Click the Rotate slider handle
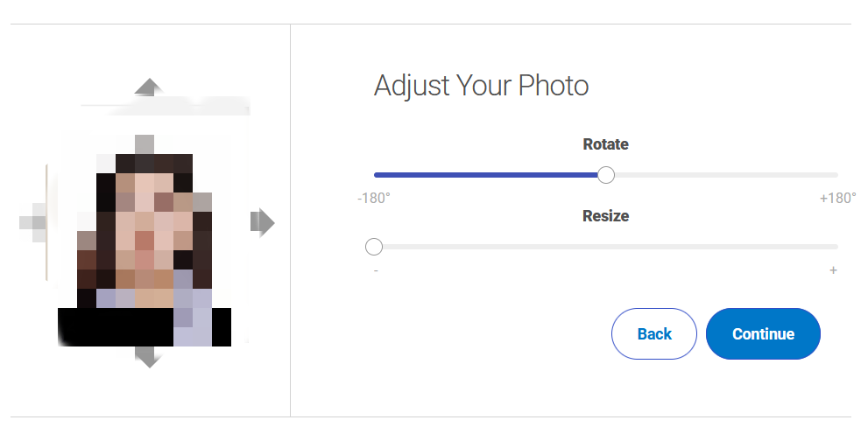Screen dimensions: 868x427 [606, 175]
